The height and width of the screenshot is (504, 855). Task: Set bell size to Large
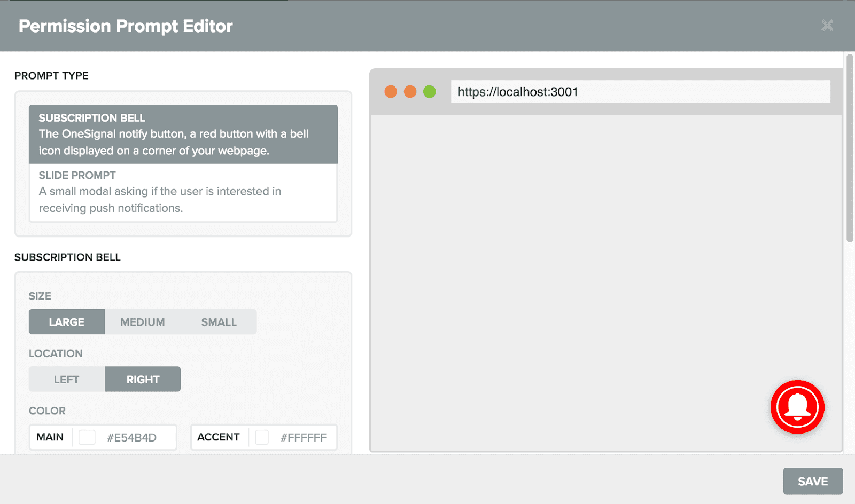(67, 322)
